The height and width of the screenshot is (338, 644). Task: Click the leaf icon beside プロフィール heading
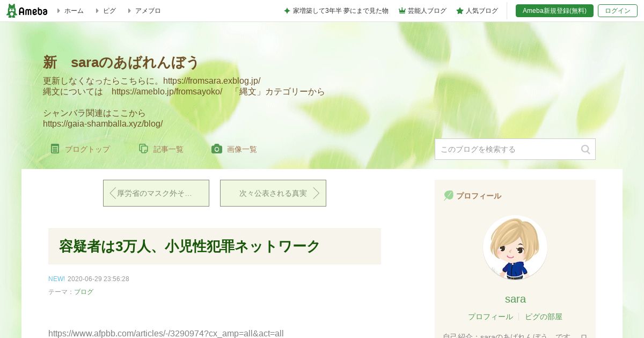(x=449, y=195)
